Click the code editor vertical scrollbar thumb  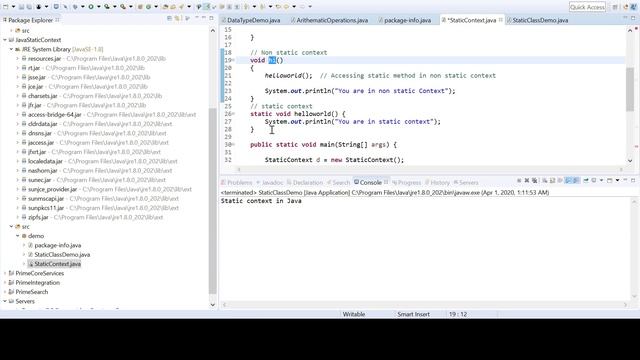click(630, 89)
